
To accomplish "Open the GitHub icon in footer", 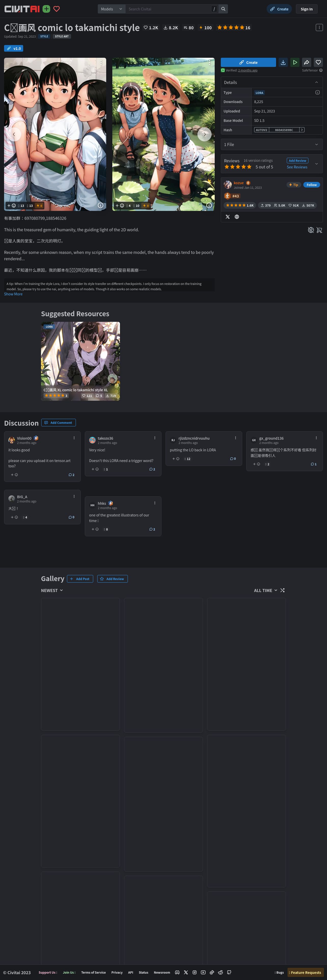I will click(229, 972).
